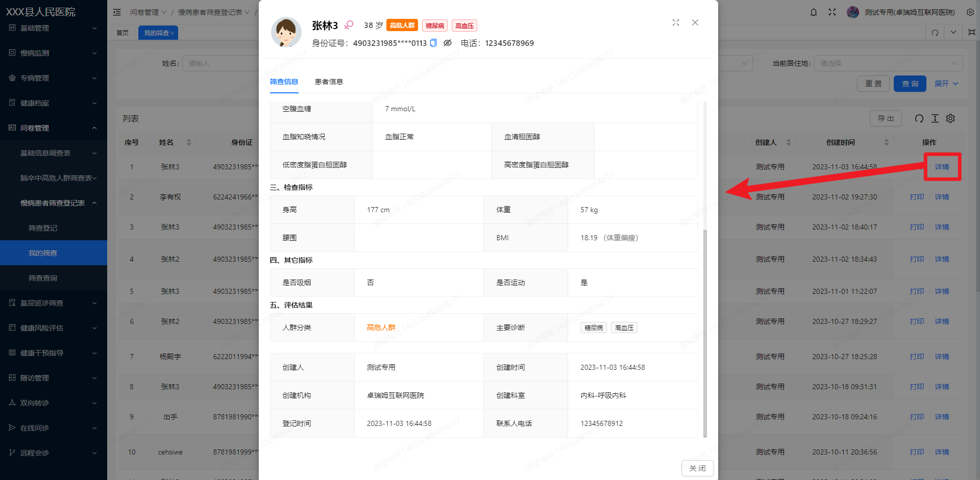Maximize the patient dialog with the expand icon

(676, 22)
